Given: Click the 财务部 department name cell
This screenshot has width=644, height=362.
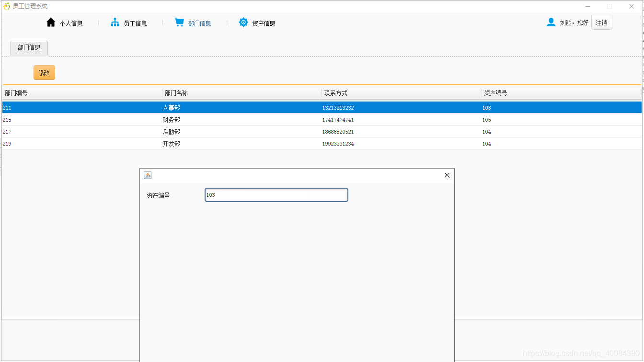Looking at the screenshot, I should coord(172,120).
